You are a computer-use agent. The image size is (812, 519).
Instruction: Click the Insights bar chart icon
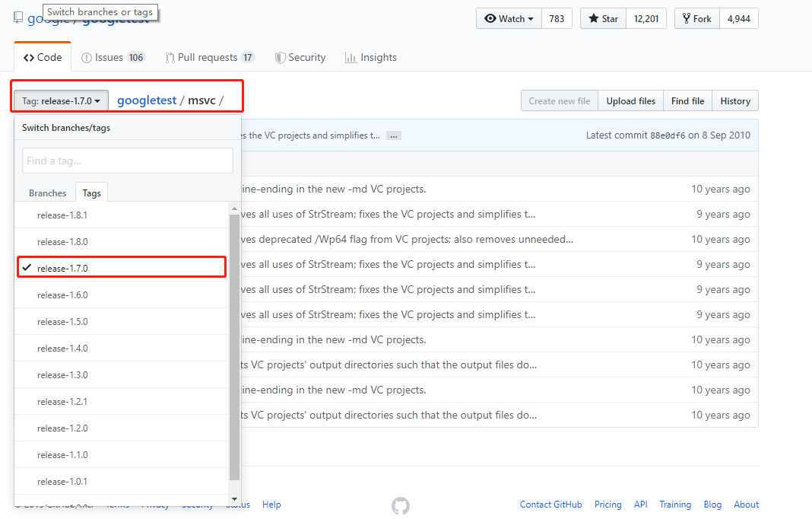pyautogui.click(x=350, y=58)
